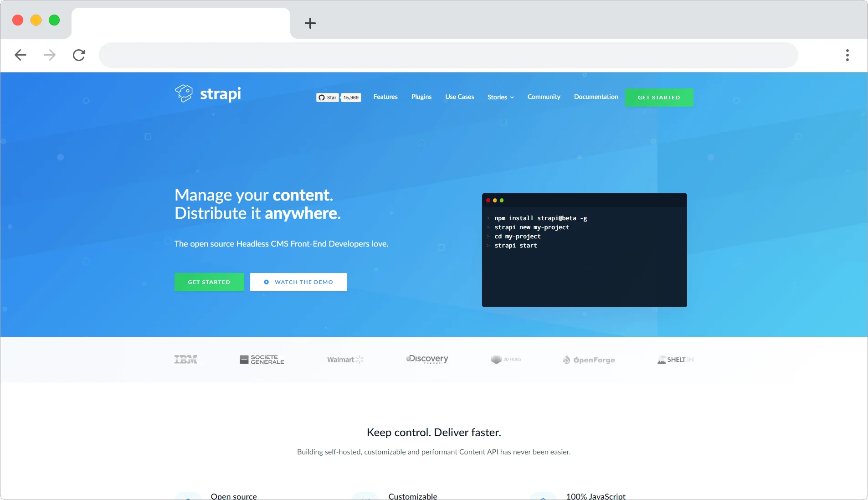Open a new browser tab
868x500 pixels.
[x=310, y=23]
